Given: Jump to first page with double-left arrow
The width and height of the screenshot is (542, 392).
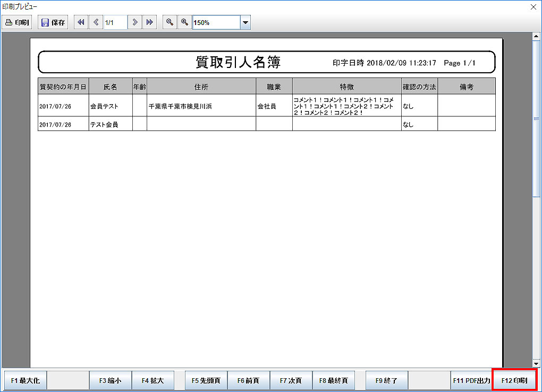Looking at the screenshot, I should [81, 22].
